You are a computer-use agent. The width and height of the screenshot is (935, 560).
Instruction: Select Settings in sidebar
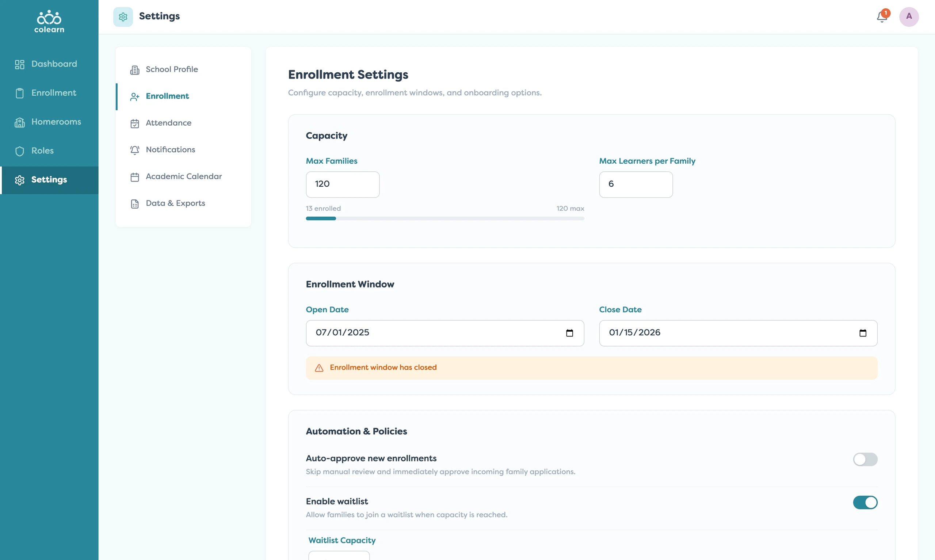tap(49, 180)
